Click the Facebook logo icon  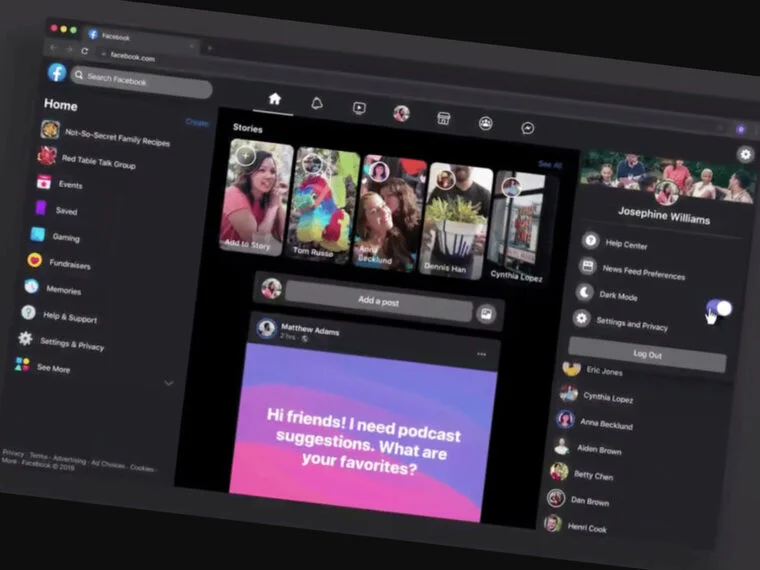[57, 73]
